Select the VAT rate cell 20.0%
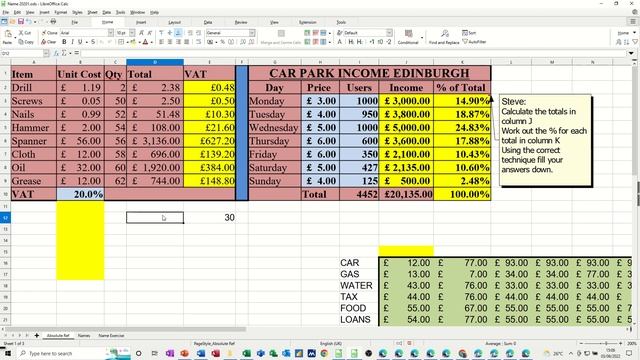Screen dimensions: 640x360 point(80,194)
